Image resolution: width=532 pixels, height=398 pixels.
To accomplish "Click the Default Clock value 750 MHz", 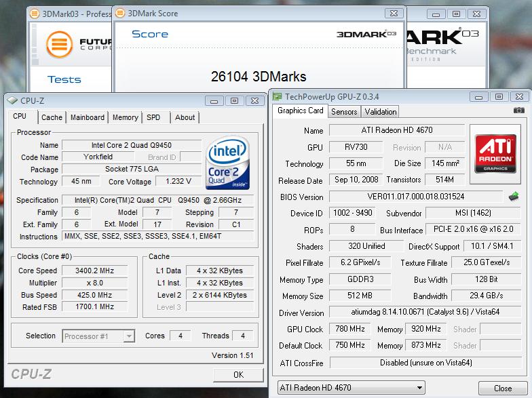I will tap(350, 344).
